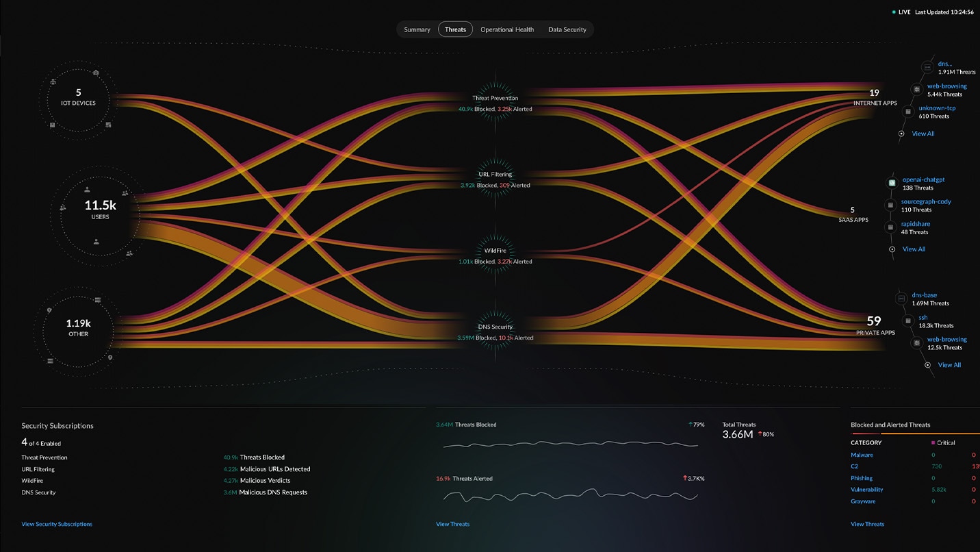Go to the Data Security tab

click(567, 29)
